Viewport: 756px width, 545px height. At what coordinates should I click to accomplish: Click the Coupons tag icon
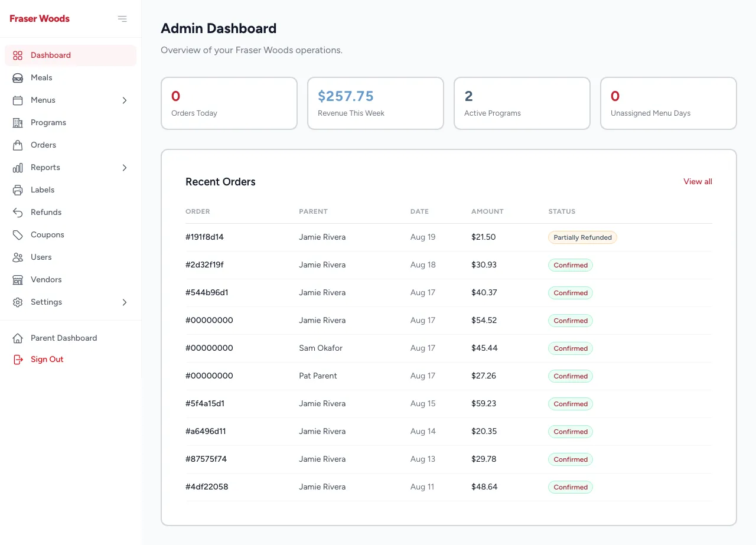pos(18,235)
